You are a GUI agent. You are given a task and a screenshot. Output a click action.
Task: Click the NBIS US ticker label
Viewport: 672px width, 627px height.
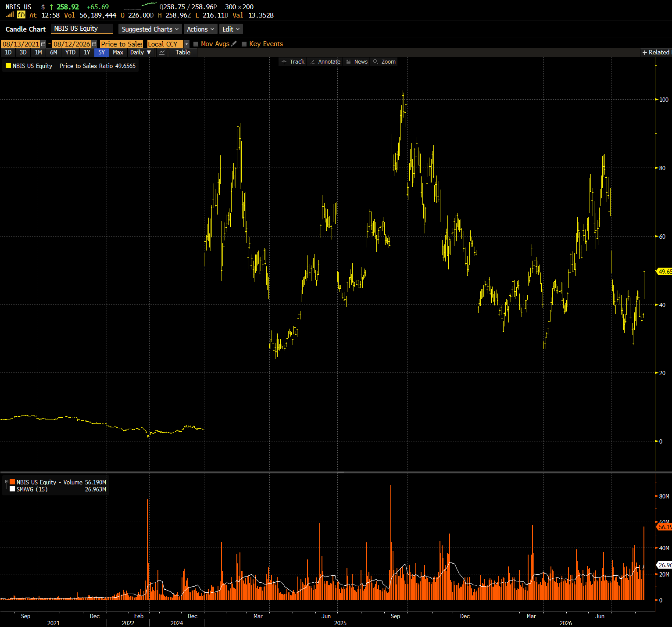pos(18,7)
